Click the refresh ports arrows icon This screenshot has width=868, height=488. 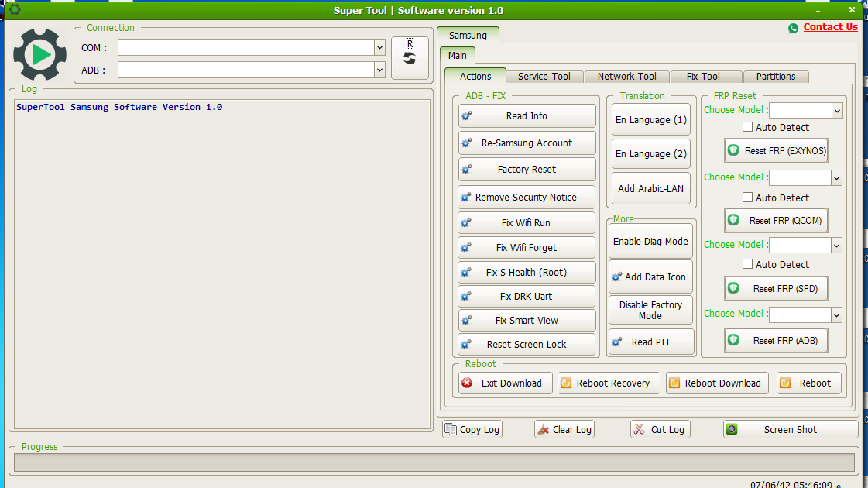pos(410,58)
